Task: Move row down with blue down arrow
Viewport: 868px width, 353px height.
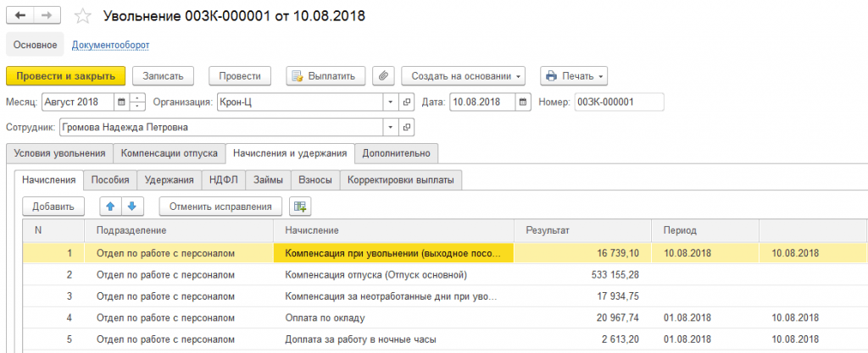Action: pos(131,206)
